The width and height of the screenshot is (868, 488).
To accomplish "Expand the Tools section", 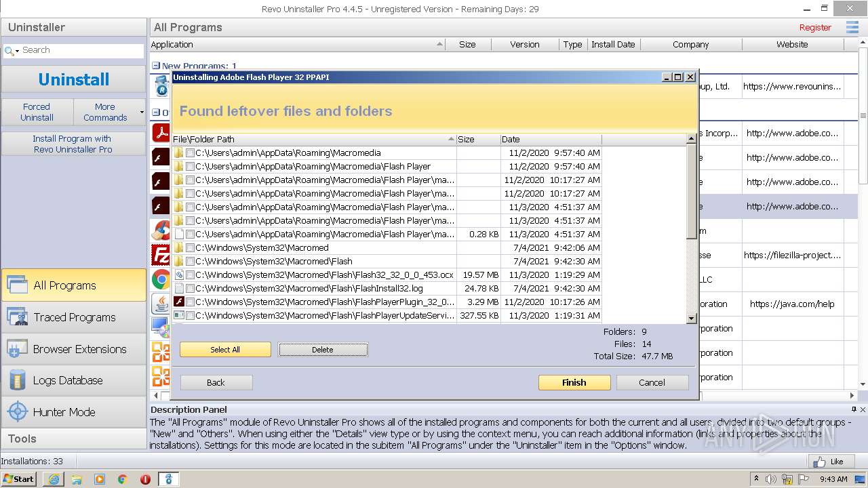I will (x=73, y=439).
